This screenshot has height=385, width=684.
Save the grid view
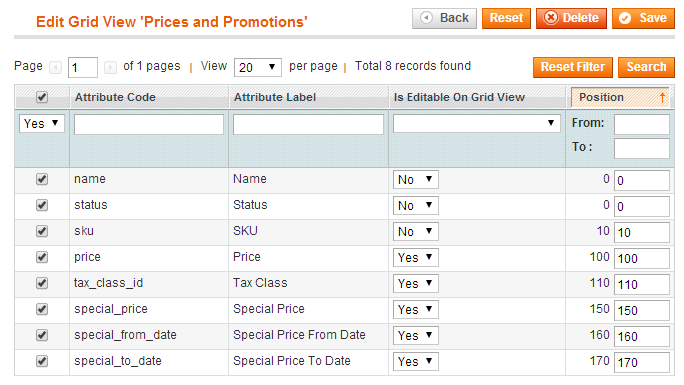pos(643,18)
